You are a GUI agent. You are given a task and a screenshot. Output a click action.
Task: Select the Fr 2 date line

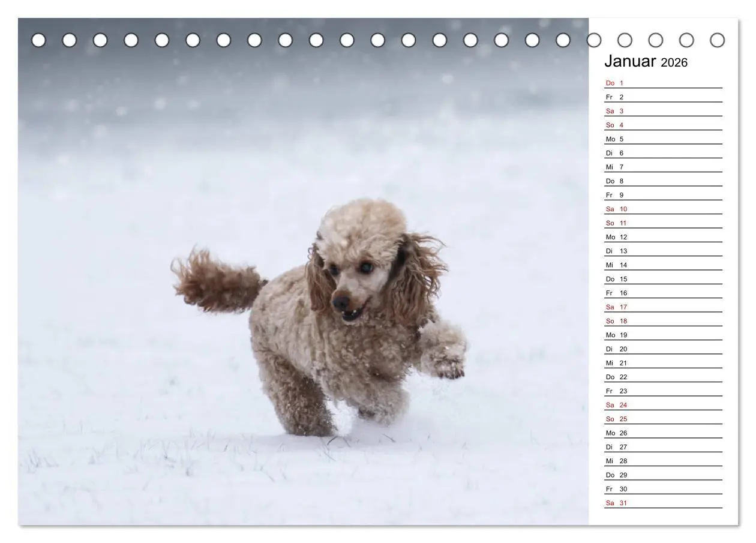click(664, 97)
